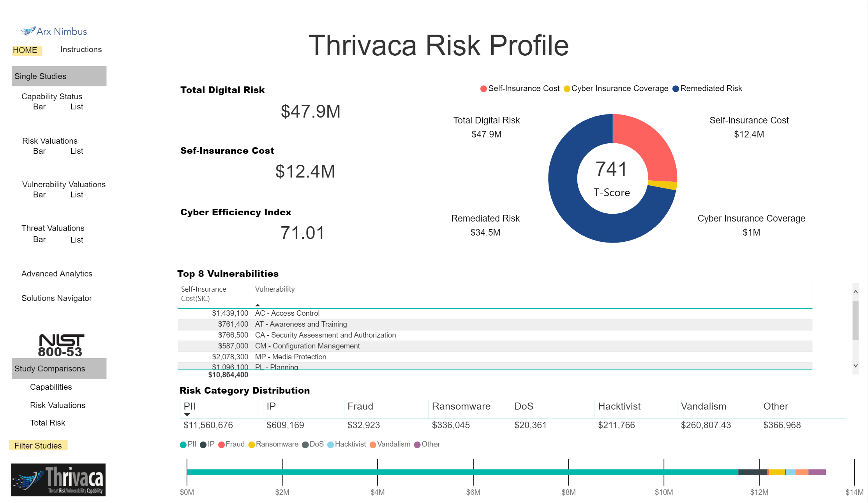Click the Cyber Insurance Coverage legend marker
Screen dimensions: 868x503
[567, 89]
